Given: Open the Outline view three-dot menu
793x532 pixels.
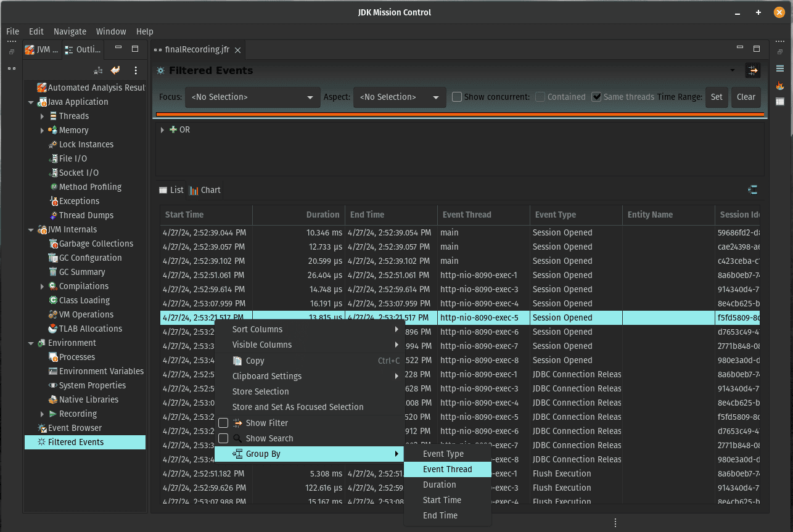Looking at the screenshot, I should click(x=136, y=71).
